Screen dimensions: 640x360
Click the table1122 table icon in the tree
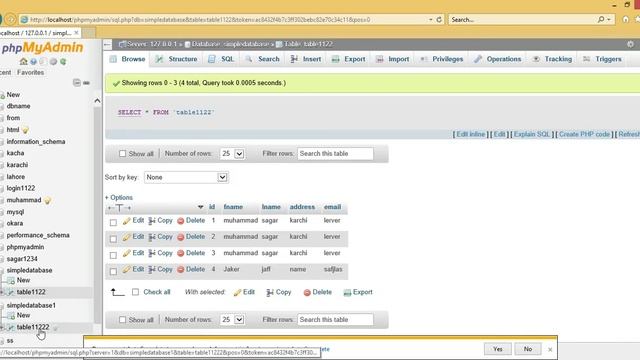[11, 292]
